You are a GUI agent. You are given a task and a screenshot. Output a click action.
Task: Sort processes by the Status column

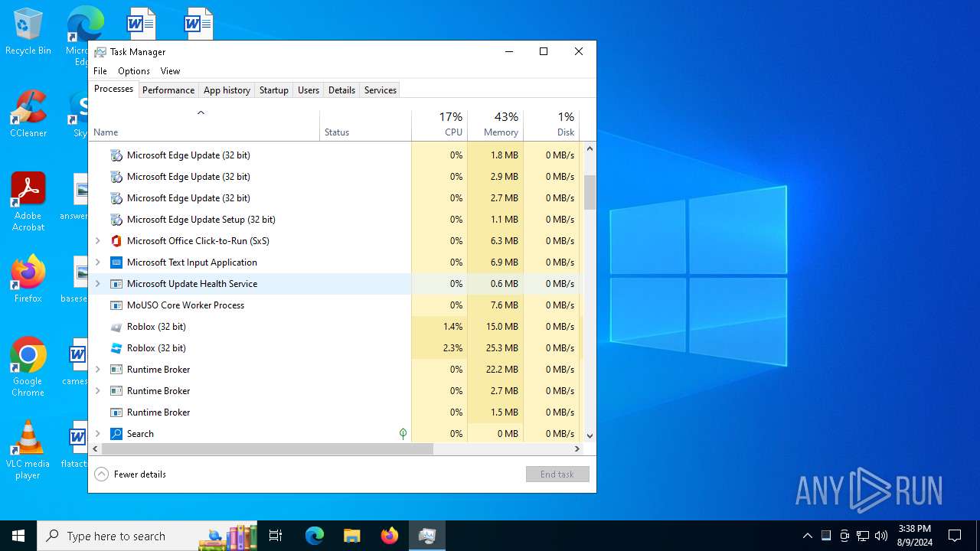(366, 126)
